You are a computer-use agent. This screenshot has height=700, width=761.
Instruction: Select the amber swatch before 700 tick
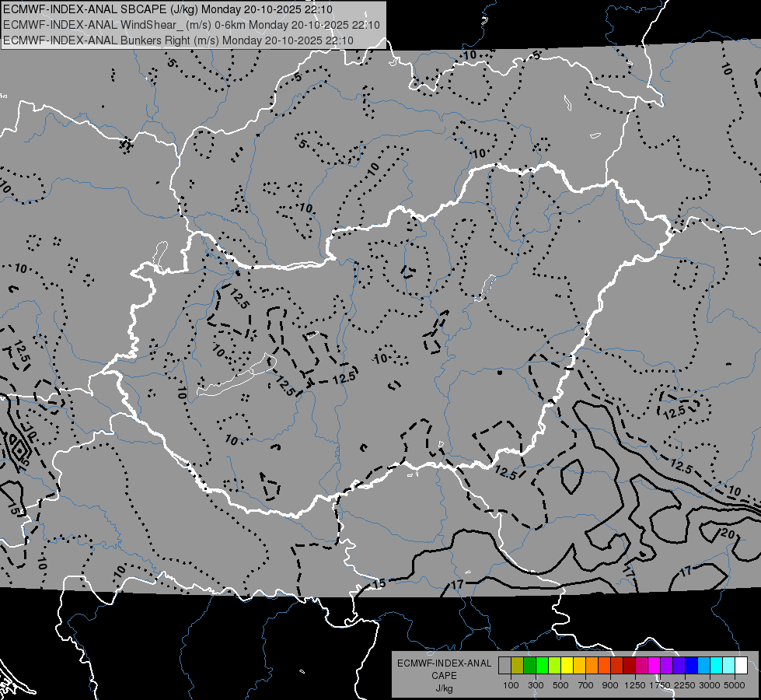579,665
